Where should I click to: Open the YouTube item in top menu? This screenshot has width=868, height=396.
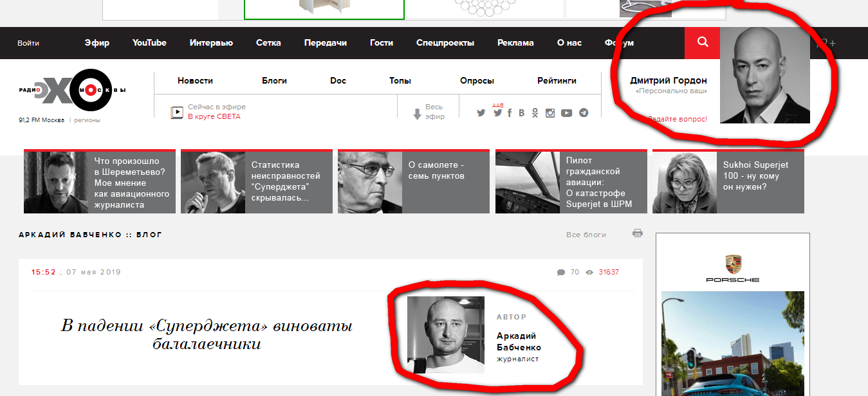click(149, 43)
